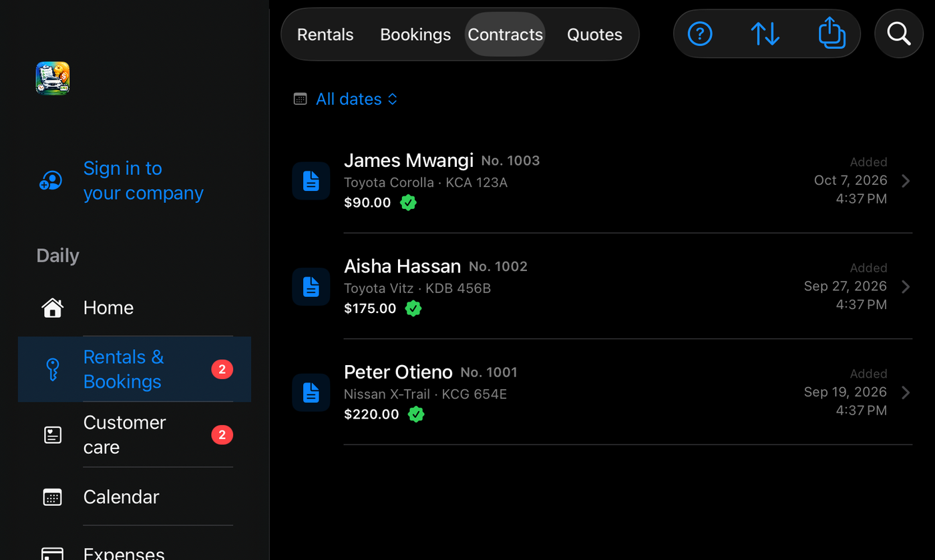Expand Aisha Hassan contract via chevron
Image resolution: width=935 pixels, height=560 pixels.
(x=906, y=287)
